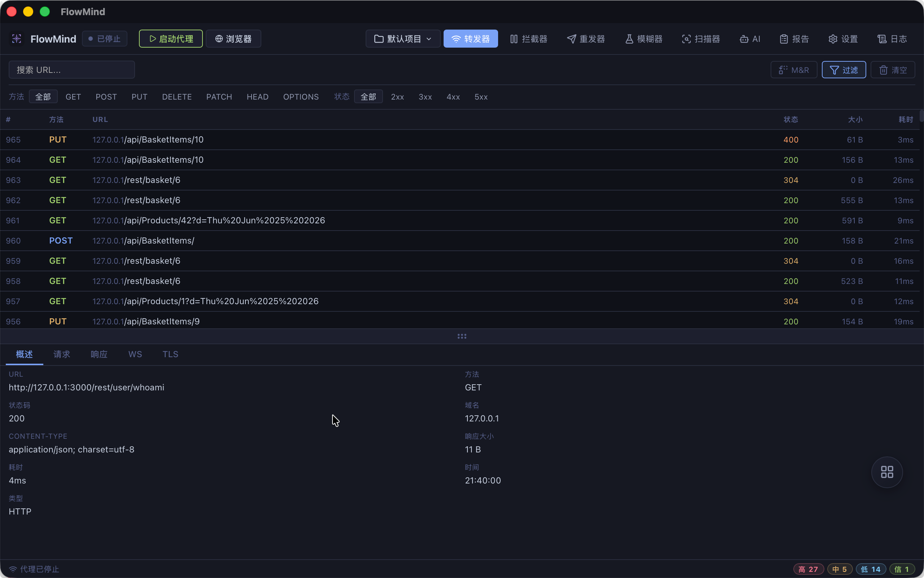Switch to the TLS tab
This screenshot has height=578, width=924.
click(170, 354)
